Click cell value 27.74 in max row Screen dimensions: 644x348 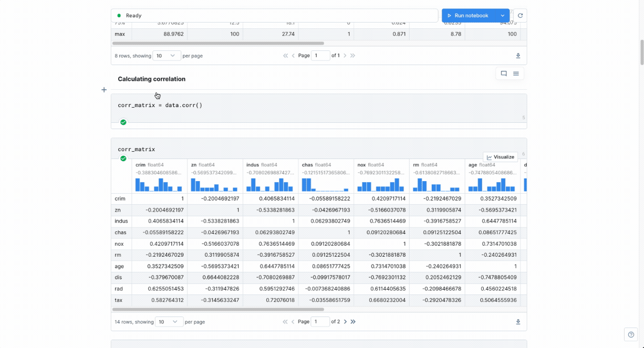pos(289,34)
